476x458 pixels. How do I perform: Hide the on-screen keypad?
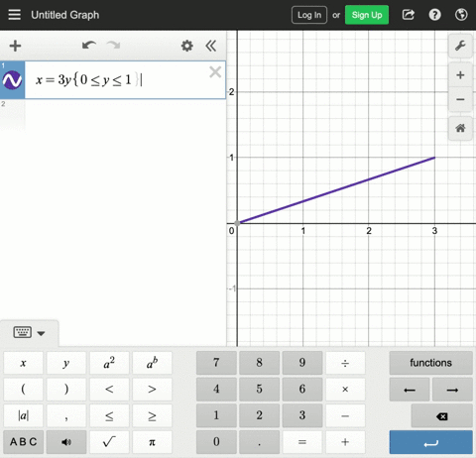[x=29, y=332]
